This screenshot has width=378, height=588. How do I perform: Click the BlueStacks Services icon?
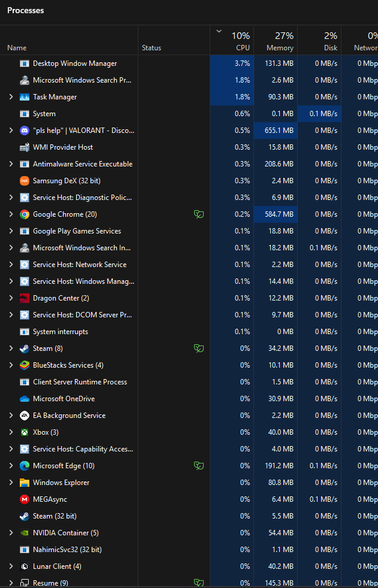pyautogui.click(x=25, y=365)
